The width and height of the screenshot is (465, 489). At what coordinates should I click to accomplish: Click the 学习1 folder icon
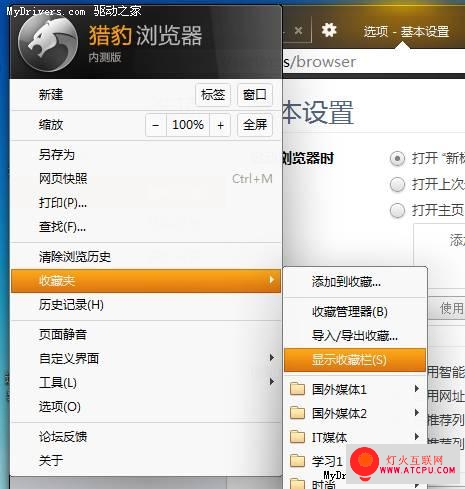coord(297,461)
